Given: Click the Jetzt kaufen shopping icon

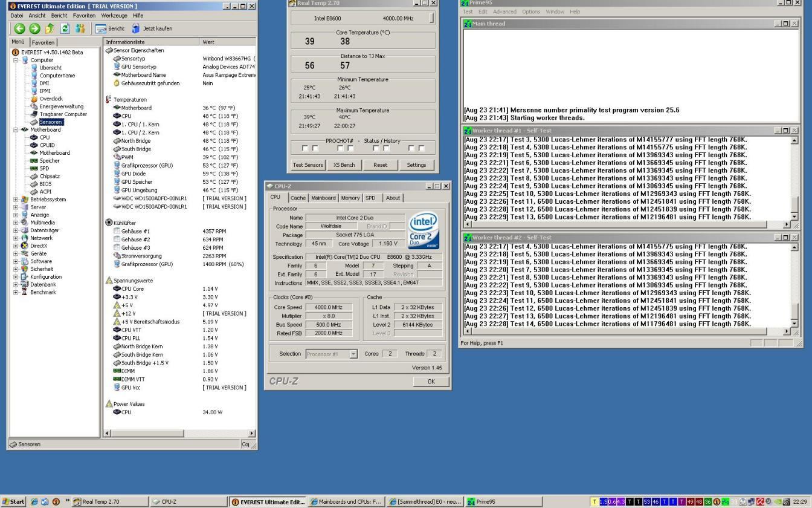Looking at the screenshot, I should point(152,28).
